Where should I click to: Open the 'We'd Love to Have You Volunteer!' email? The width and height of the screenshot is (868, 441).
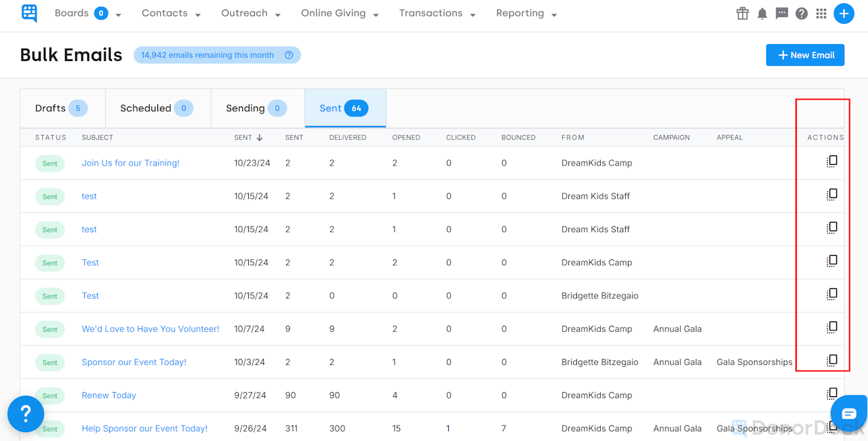[151, 329]
